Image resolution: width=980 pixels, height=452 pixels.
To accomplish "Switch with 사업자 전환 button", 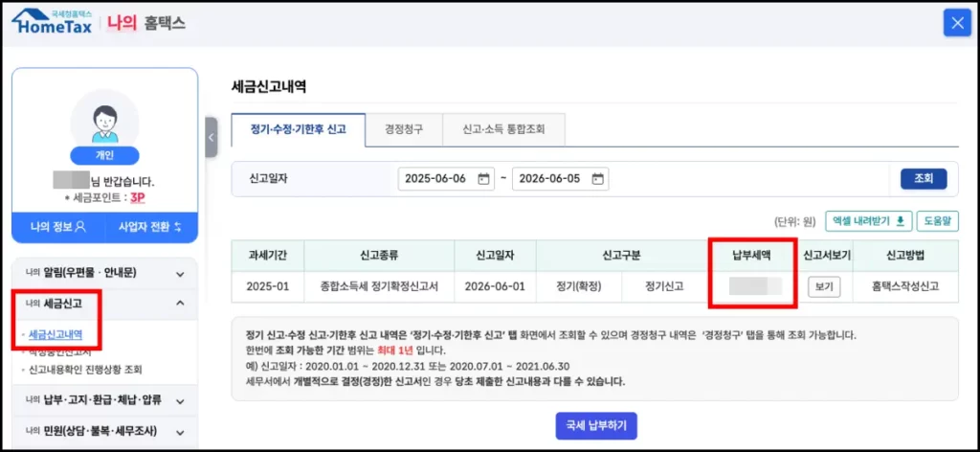I will click(x=150, y=228).
